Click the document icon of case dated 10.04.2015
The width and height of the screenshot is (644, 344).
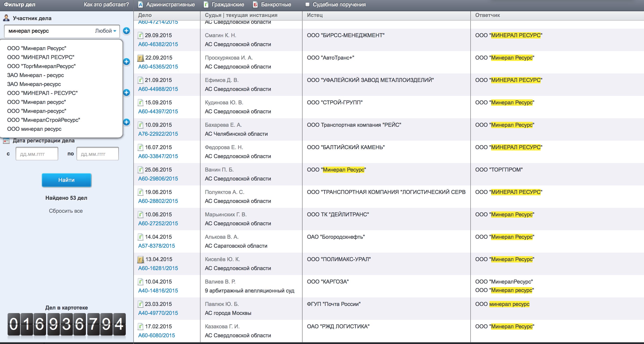tap(141, 282)
